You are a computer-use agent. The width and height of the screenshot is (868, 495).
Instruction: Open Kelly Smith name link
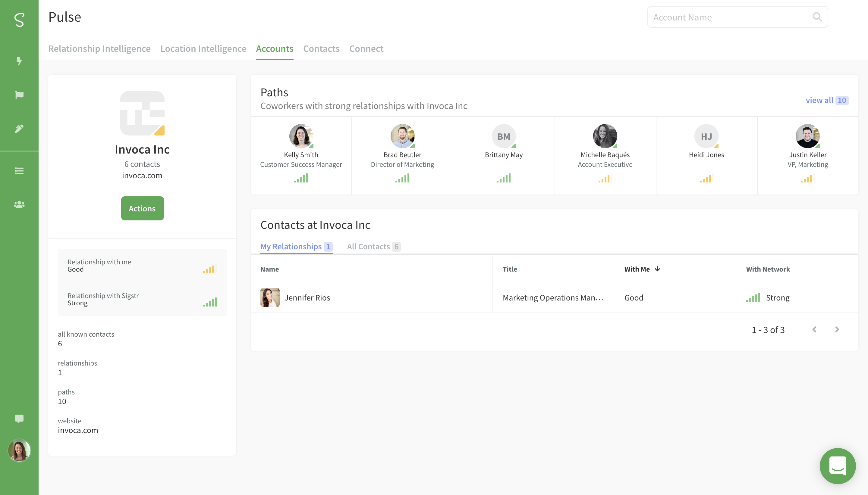301,155
